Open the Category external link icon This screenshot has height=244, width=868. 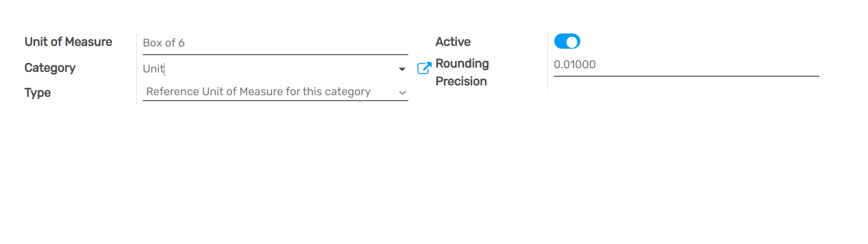click(x=424, y=68)
